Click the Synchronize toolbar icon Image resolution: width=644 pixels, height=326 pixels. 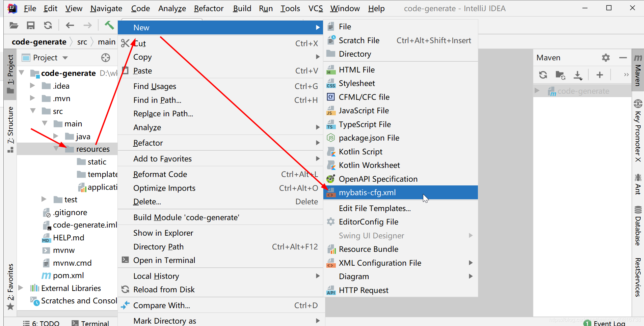tap(48, 25)
